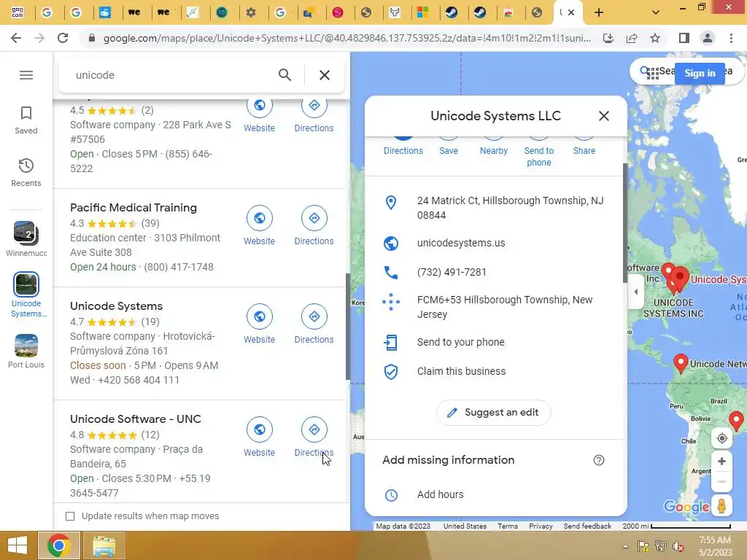Get Directions to 228 Park Ave result

tap(314, 114)
